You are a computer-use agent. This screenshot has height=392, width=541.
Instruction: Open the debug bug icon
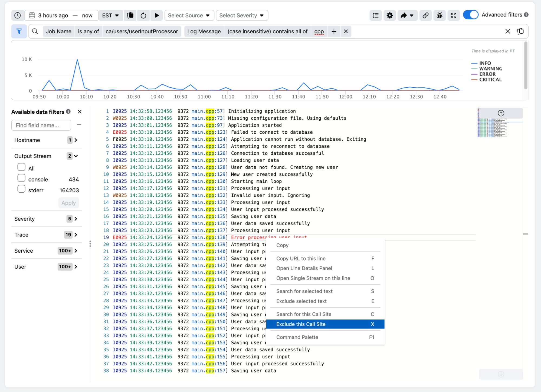tap(440, 15)
